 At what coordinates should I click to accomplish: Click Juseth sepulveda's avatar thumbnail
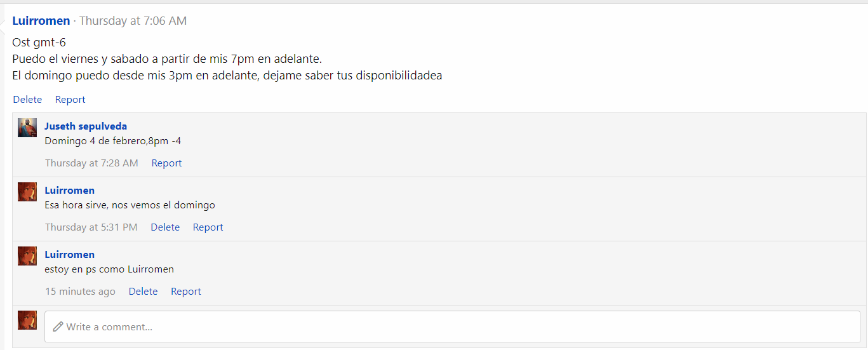pos(27,128)
